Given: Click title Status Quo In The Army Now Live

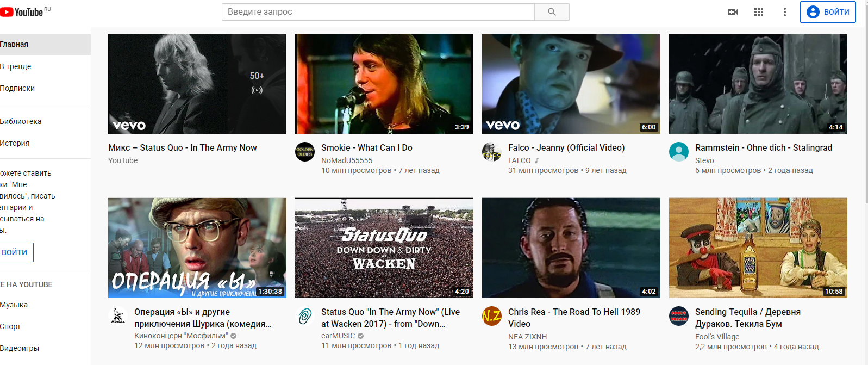Looking at the screenshot, I should [390, 318].
